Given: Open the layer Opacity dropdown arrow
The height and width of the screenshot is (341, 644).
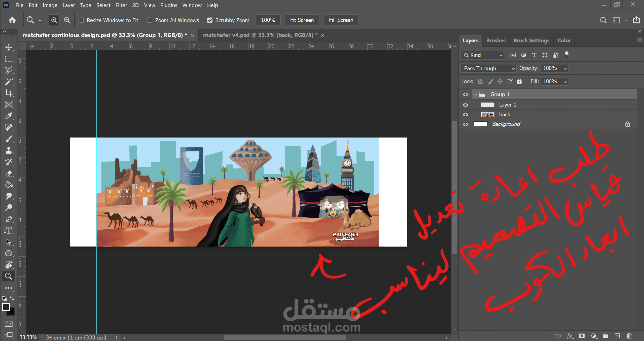Looking at the screenshot, I should (565, 68).
